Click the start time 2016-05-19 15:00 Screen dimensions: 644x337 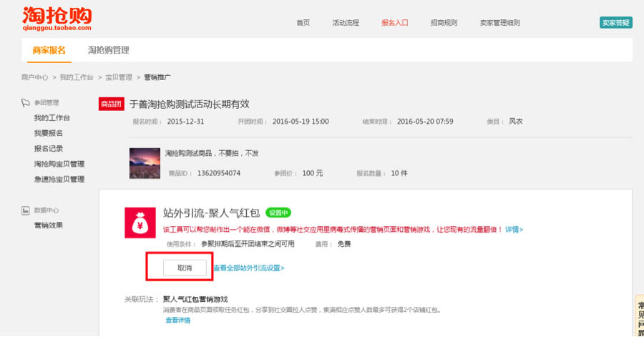[x=301, y=122]
